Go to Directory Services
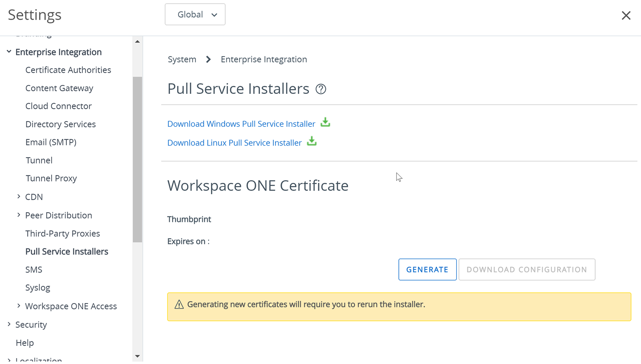 tap(61, 124)
